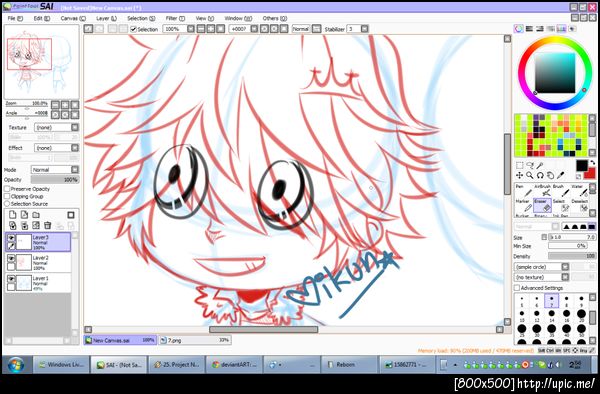Select the Marker tool
Viewport: 600px width, 394px height.
click(x=523, y=205)
